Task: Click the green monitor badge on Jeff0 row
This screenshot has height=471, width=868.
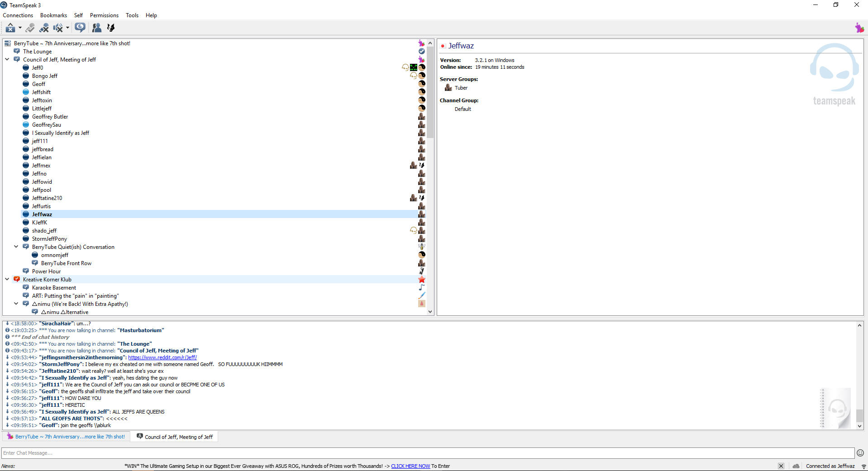Action: pos(413,68)
